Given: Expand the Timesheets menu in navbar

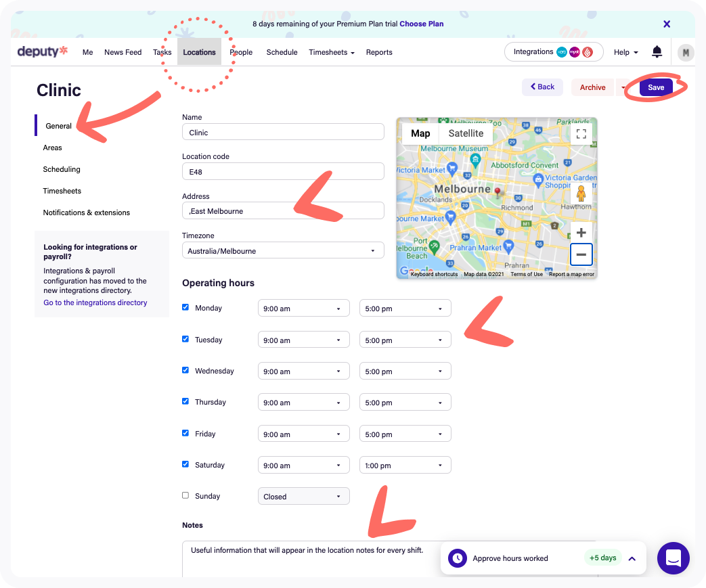Looking at the screenshot, I should (x=331, y=52).
